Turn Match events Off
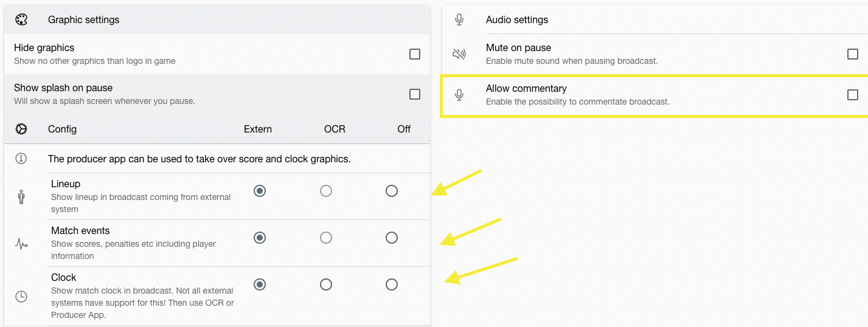Viewport: 868px width, 327px height. click(392, 238)
